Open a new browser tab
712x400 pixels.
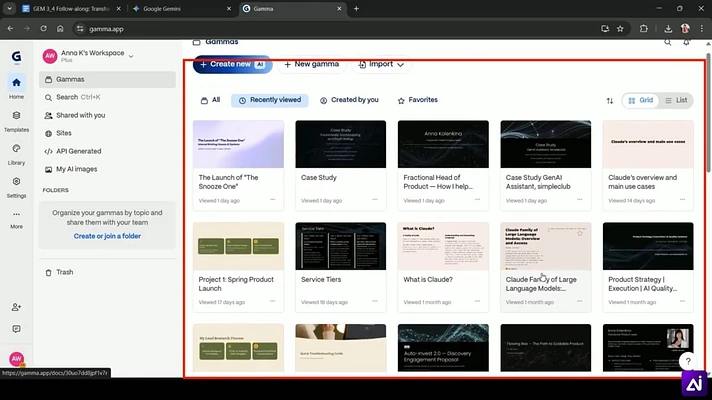pyautogui.click(x=356, y=9)
